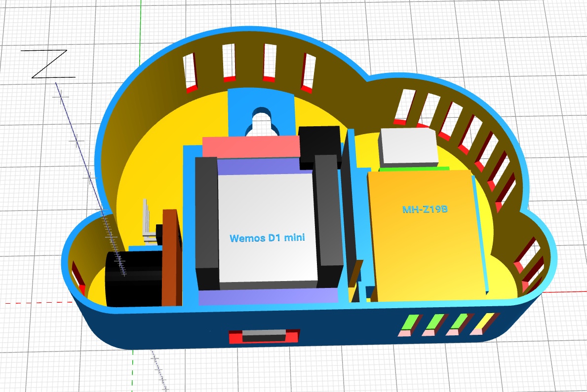Select the left dark grey pin header
The image size is (587, 392).
click(x=206, y=222)
